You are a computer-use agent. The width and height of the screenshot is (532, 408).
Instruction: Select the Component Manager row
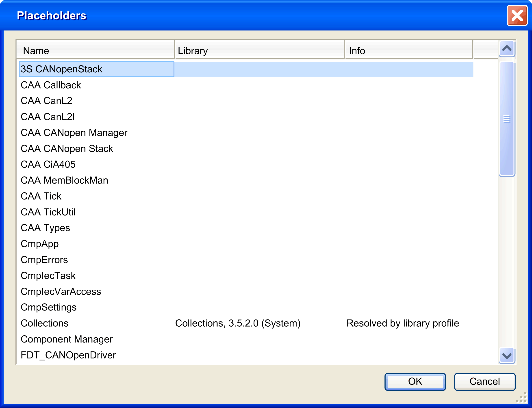[x=246, y=339]
